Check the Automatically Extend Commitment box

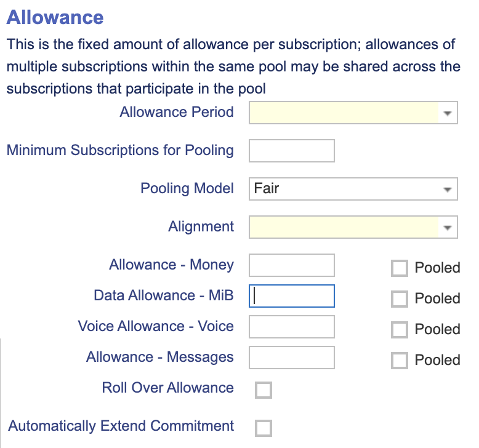[264, 428]
